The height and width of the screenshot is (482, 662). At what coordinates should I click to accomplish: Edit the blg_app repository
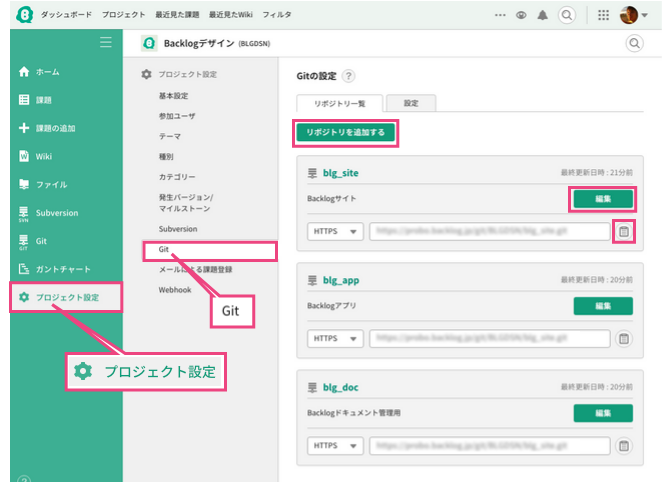coord(603,306)
